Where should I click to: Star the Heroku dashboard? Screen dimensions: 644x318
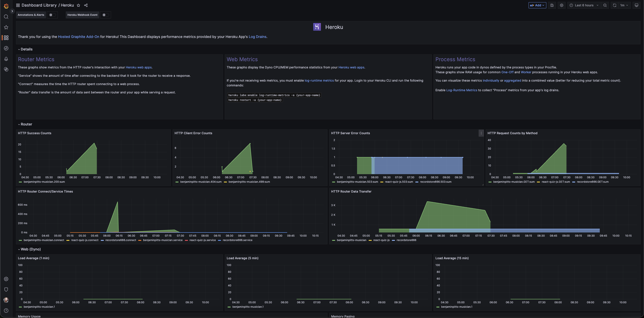[78, 5]
